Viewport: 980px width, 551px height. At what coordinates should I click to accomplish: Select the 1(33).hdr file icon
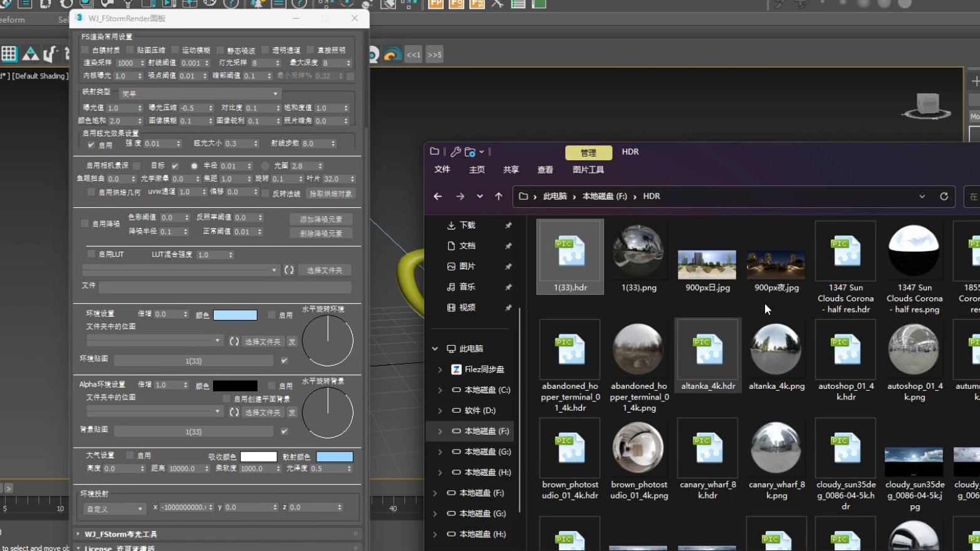point(570,251)
